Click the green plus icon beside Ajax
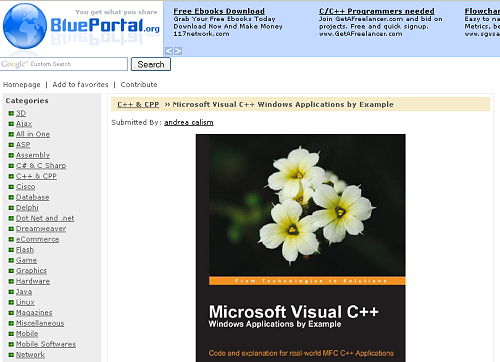 coord(11,124)
